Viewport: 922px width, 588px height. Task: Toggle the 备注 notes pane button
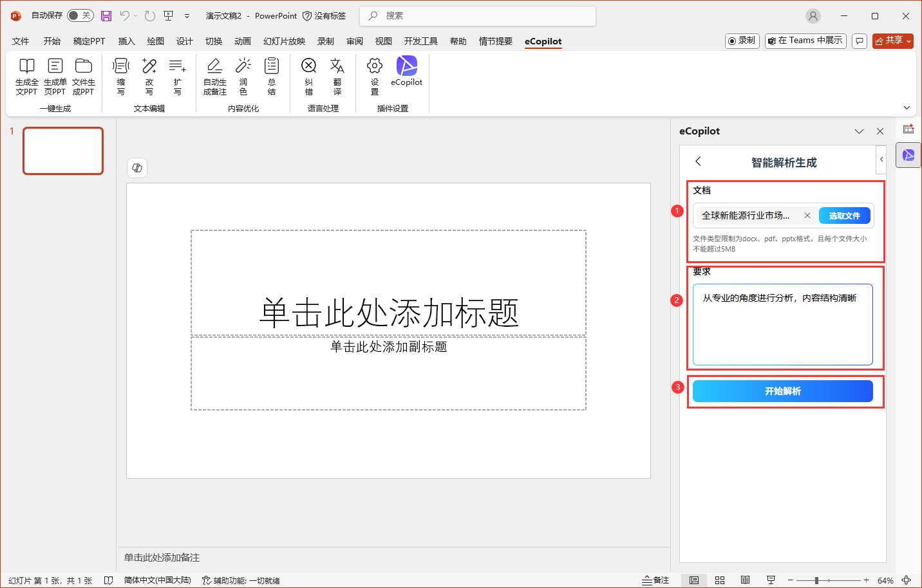coord(655,580)
